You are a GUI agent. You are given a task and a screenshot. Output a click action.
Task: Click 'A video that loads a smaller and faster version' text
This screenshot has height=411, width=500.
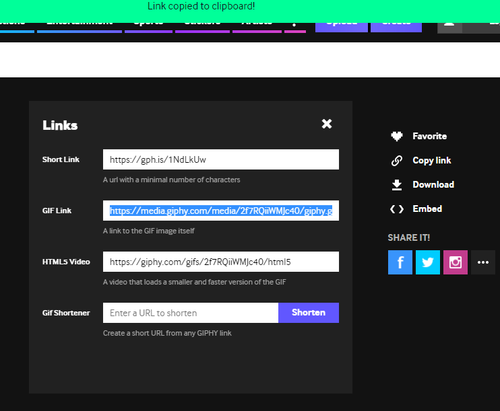tap(194, 282)
